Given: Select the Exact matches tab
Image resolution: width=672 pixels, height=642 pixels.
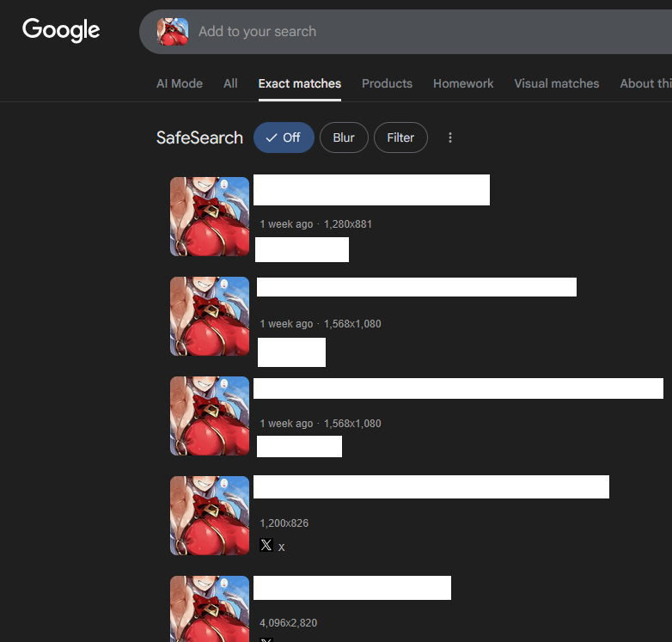Looking at the screenshot, I should click(x=300, y=83).
